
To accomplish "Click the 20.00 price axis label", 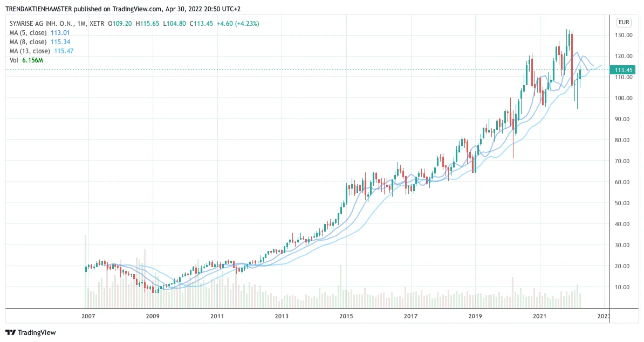I will pyautogui.click(x=624, y=266).
